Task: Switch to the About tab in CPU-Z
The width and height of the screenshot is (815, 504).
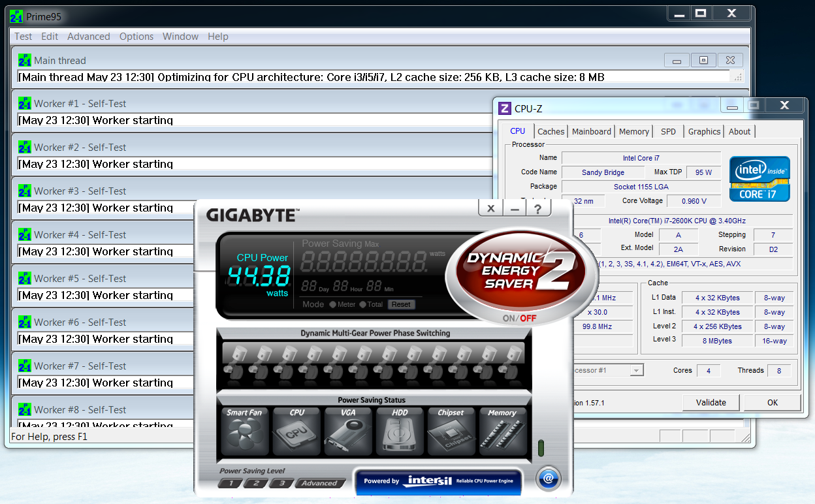Action: pos(739,131)
